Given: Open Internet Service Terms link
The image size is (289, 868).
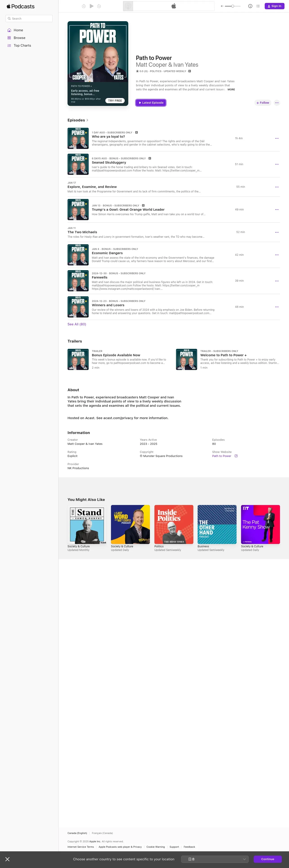Looking at the screenshot, I should tap(81, 847).
